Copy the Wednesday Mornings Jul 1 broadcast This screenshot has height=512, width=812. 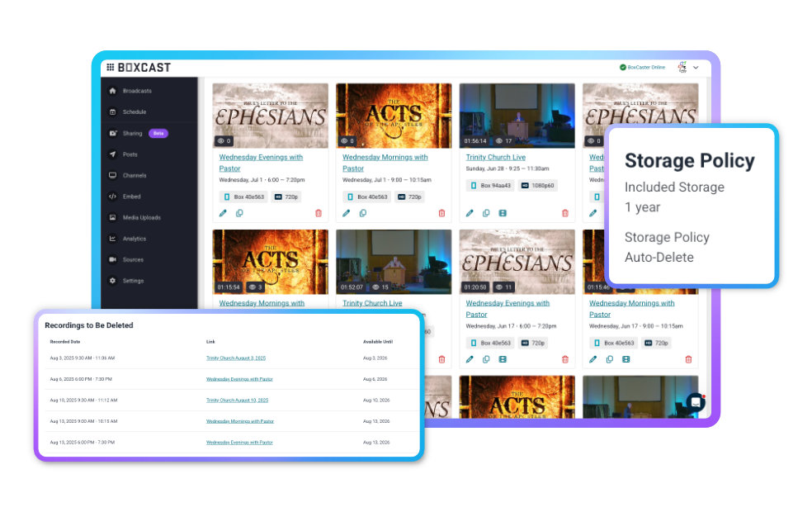click(363, 213)
